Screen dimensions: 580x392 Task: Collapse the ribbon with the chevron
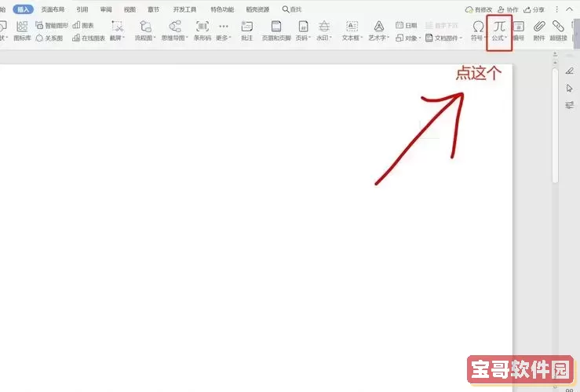pyautogui.click(x=569, y=9)
